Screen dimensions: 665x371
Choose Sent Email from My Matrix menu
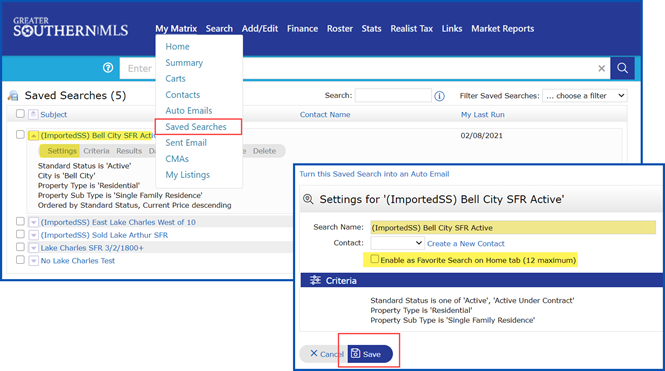[x=186, y=143]
